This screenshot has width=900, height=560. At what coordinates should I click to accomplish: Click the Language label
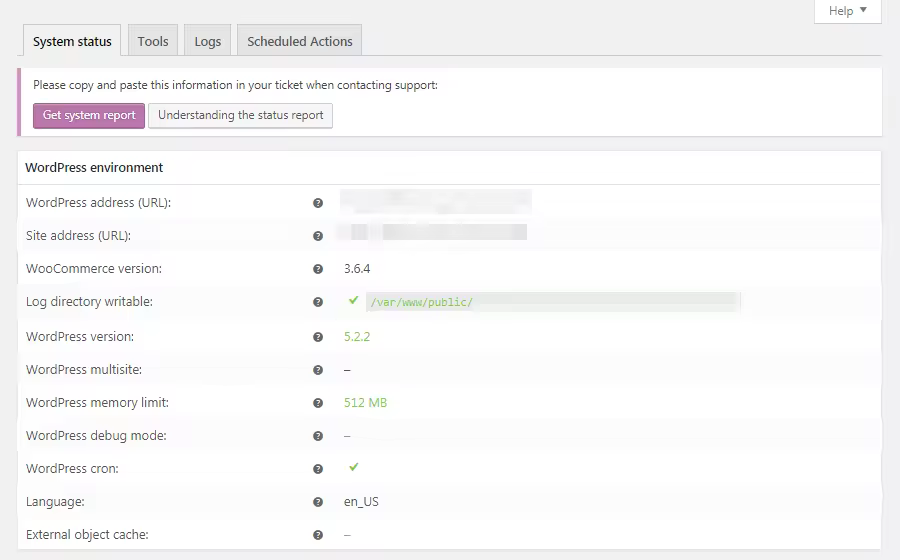pyautogui.click(x=55, y=502)
